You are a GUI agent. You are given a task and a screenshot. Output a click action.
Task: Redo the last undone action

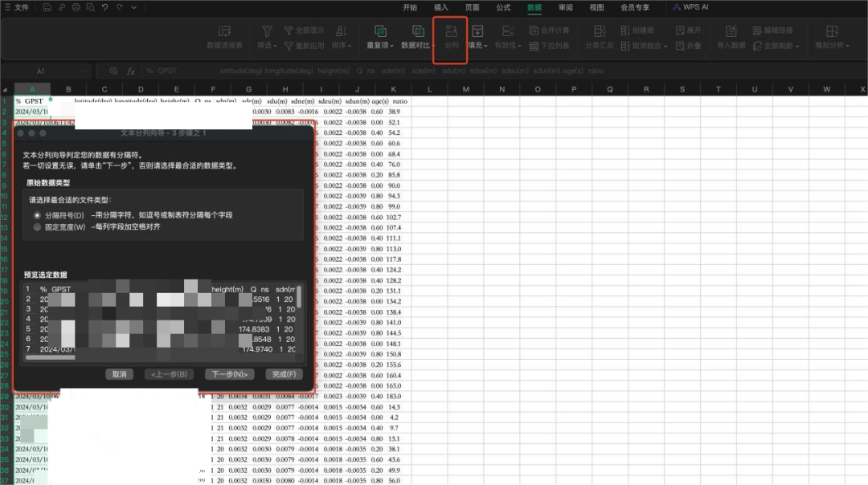(x=119, y=7)
